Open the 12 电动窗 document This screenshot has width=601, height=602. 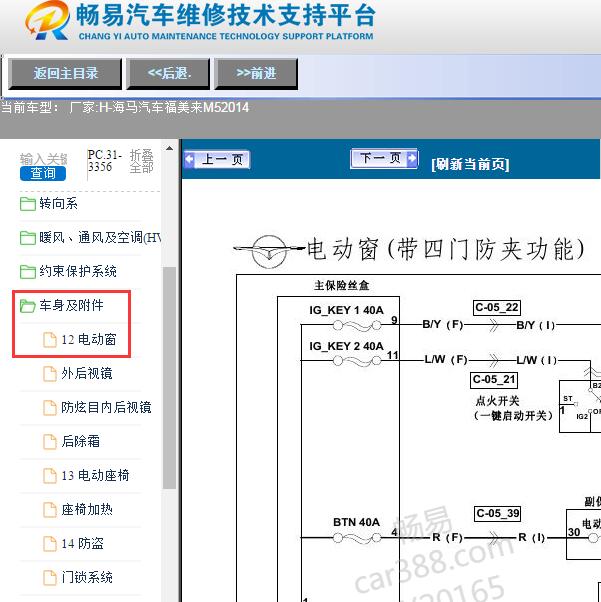88,339
